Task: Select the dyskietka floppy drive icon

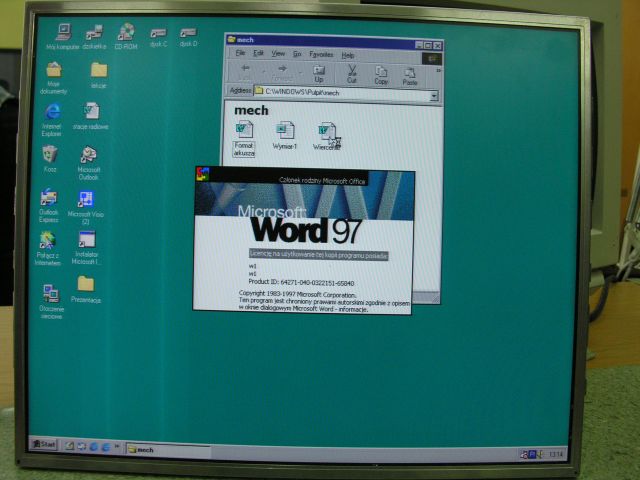Action: (x=94, y=36)
